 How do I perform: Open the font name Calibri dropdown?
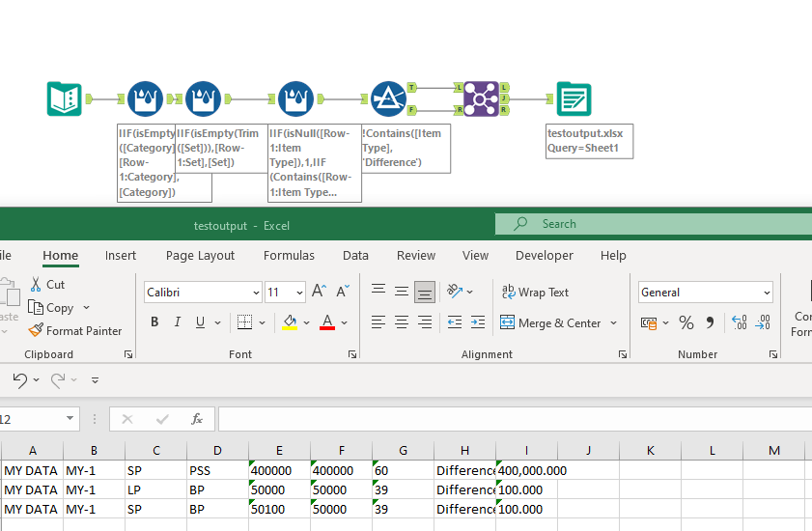[x=255, y=293]
